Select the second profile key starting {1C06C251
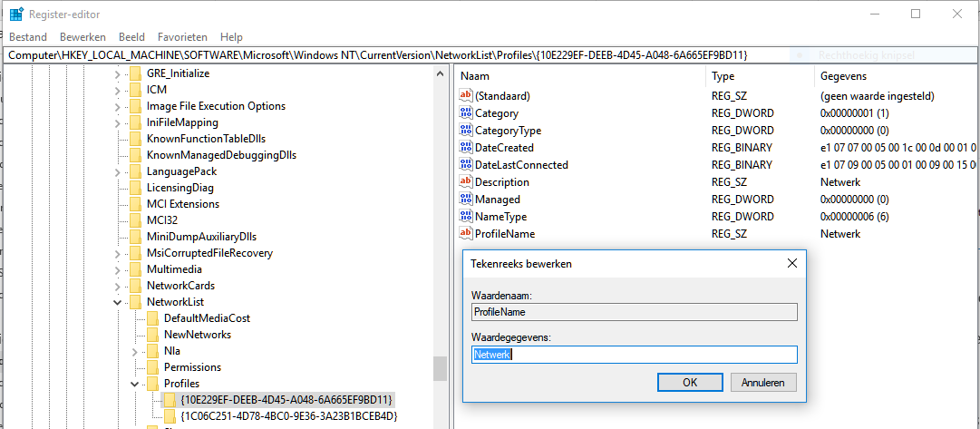This screenshot has height=429, width=980. 288,416
